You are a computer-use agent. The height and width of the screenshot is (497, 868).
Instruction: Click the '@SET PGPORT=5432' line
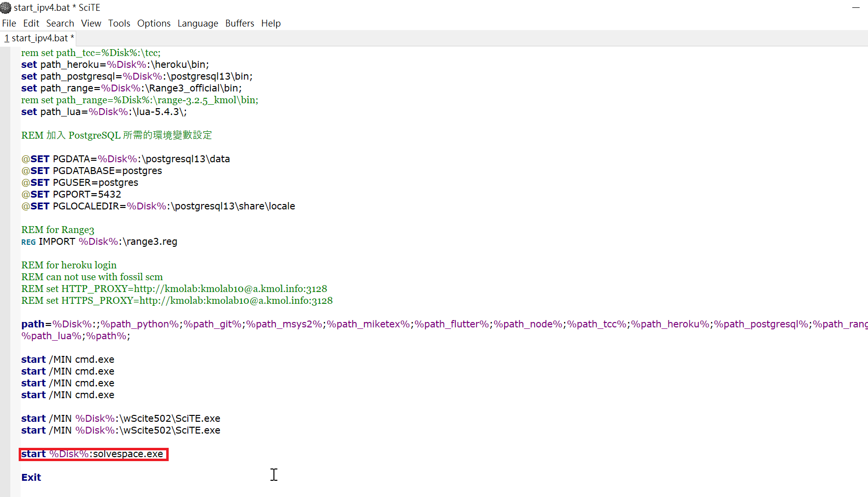coord(71,194)
